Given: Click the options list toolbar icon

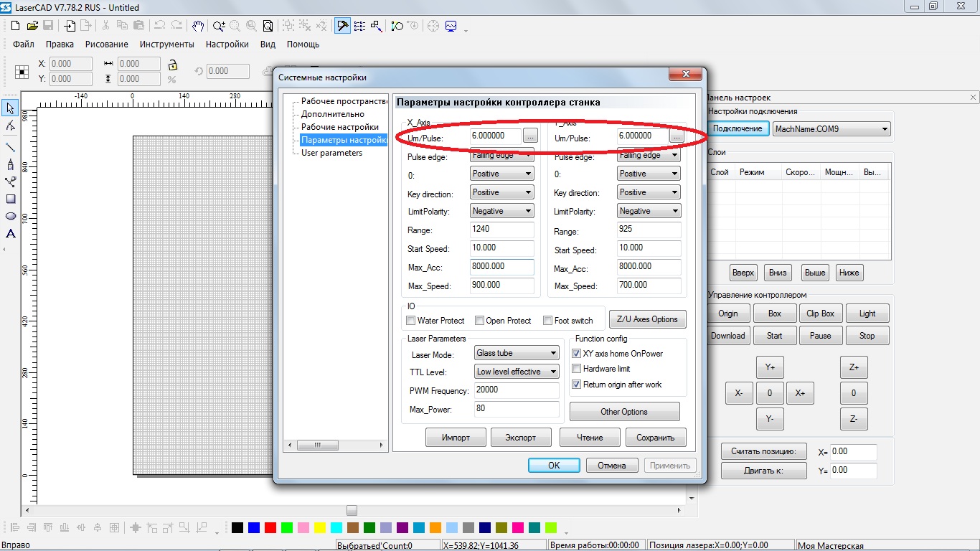Looking at the screenshot, I should (359, 26).
